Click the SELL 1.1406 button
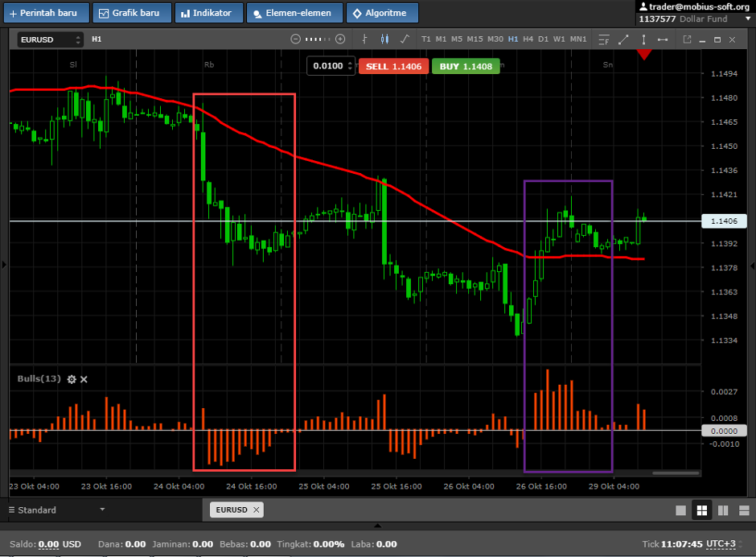The height and width of the screenshot is (557, 756). point(393,67)
